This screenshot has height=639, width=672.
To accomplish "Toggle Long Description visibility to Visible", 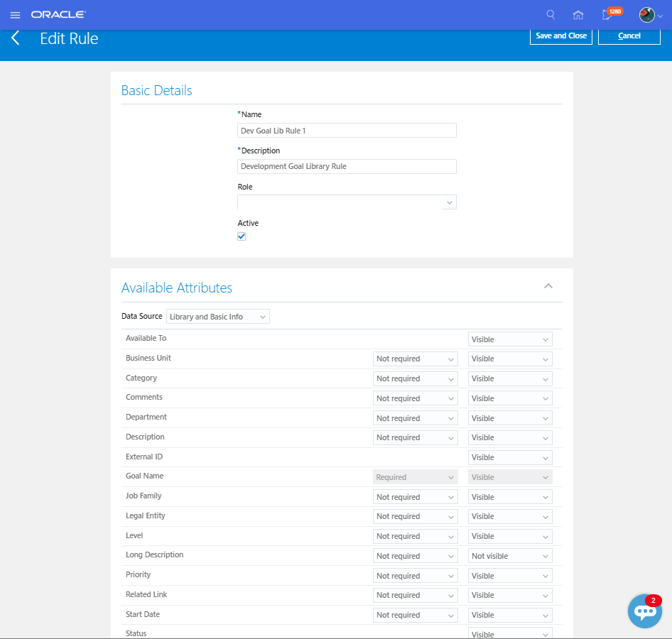I will (509, 555).
